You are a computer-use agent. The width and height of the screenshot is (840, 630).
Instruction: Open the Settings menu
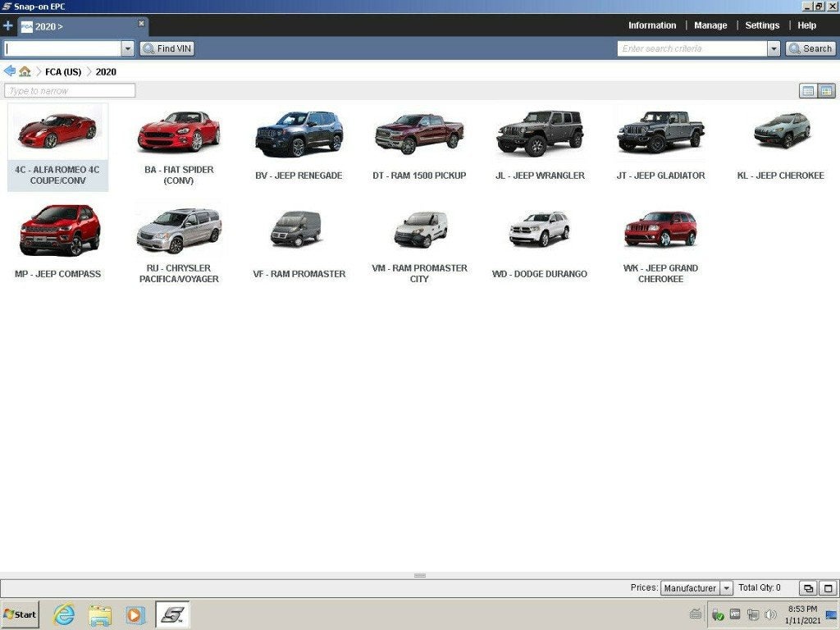pos(762,25)
